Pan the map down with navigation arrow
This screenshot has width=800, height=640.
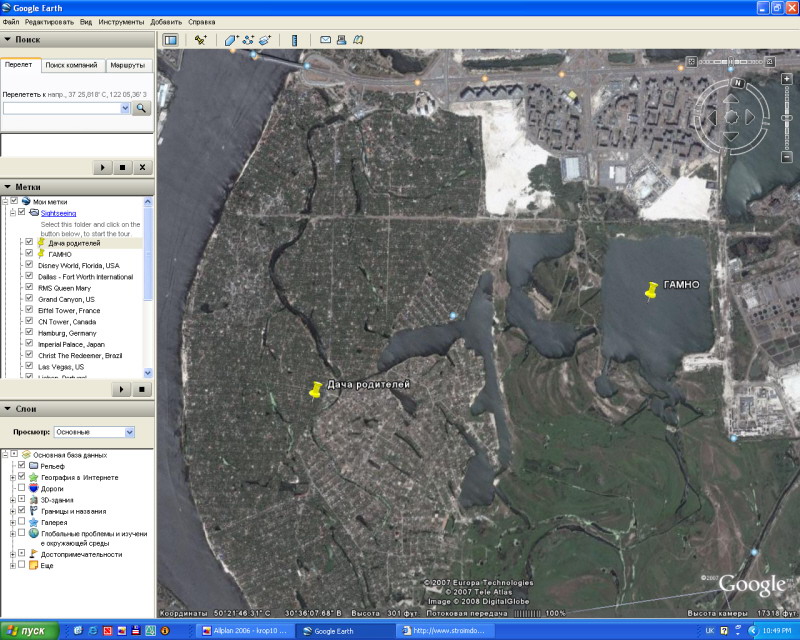pyautogui.click(x=731, y=136)
